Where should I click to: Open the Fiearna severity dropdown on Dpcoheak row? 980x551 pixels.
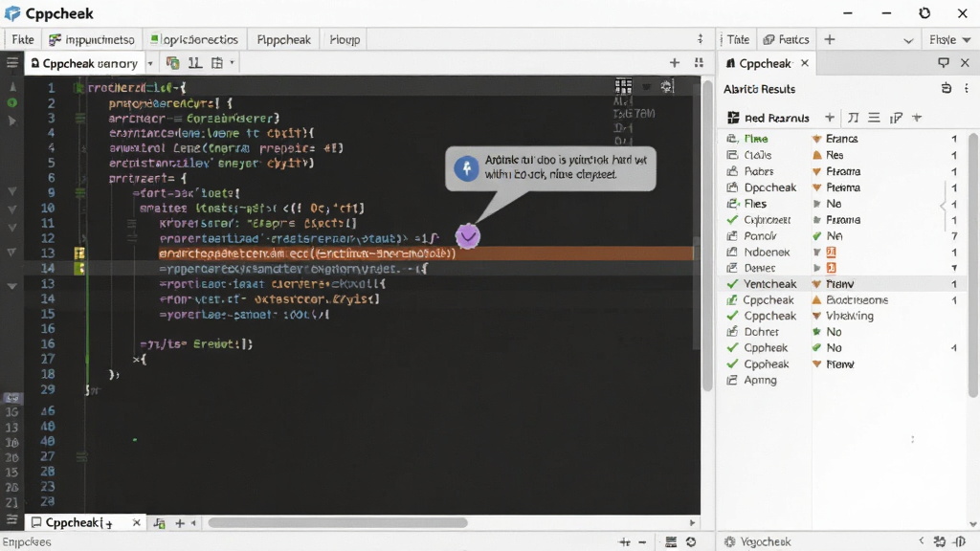click(816, 187)
